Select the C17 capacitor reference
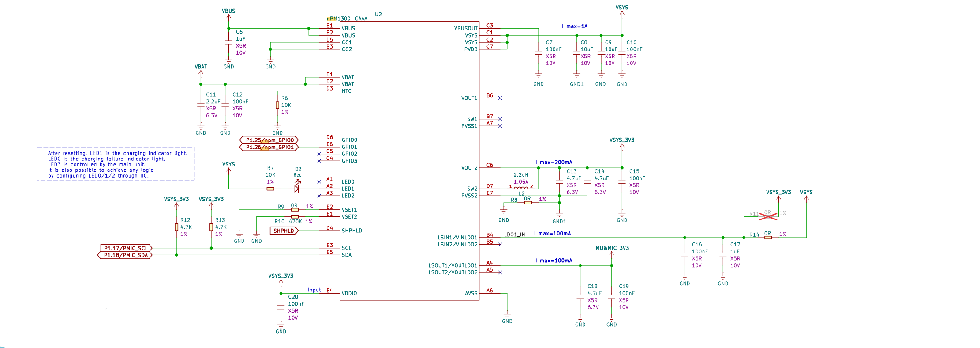Screen dimensions: 980x348 (x=735, y=245)
